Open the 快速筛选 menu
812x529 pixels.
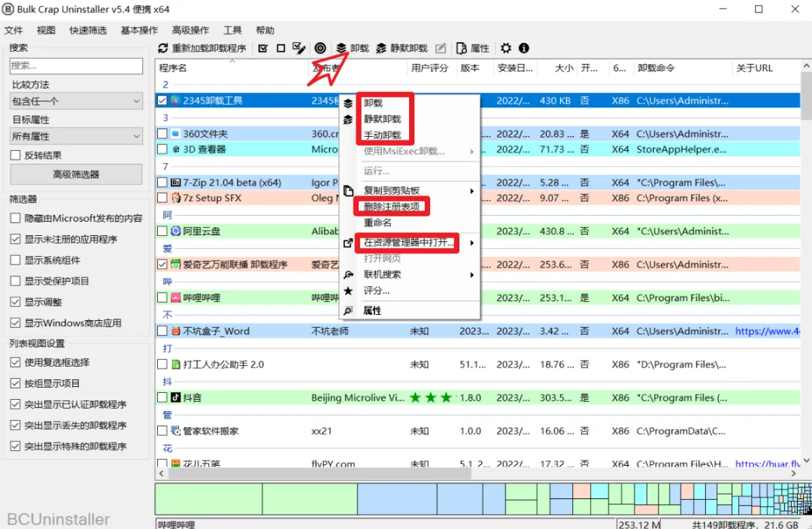[88, 30]
